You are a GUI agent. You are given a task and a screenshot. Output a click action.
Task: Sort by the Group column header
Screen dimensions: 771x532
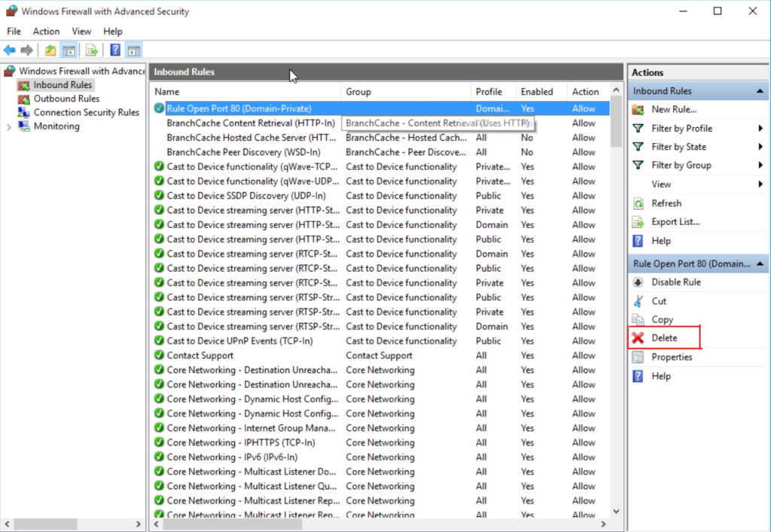pyautogui.click(x=406, y=92)
